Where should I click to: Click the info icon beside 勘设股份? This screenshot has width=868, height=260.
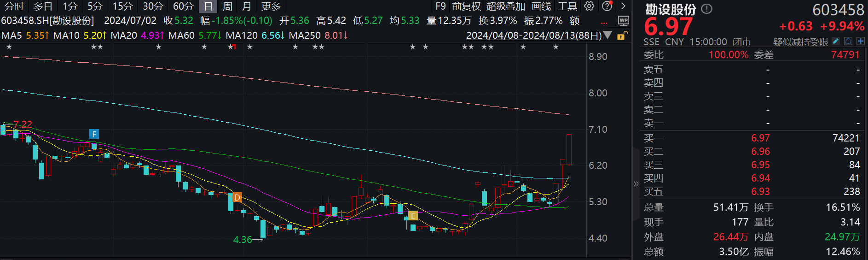(706, 9)
